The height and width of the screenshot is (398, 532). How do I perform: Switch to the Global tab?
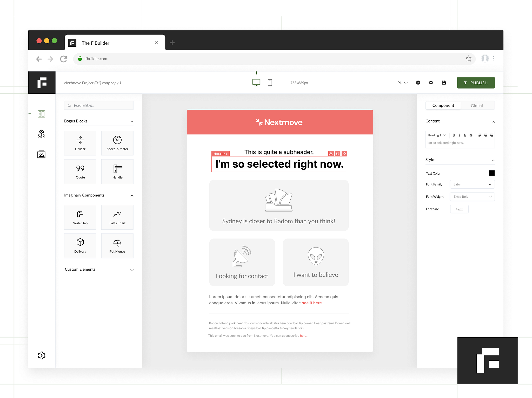(476, 106)
